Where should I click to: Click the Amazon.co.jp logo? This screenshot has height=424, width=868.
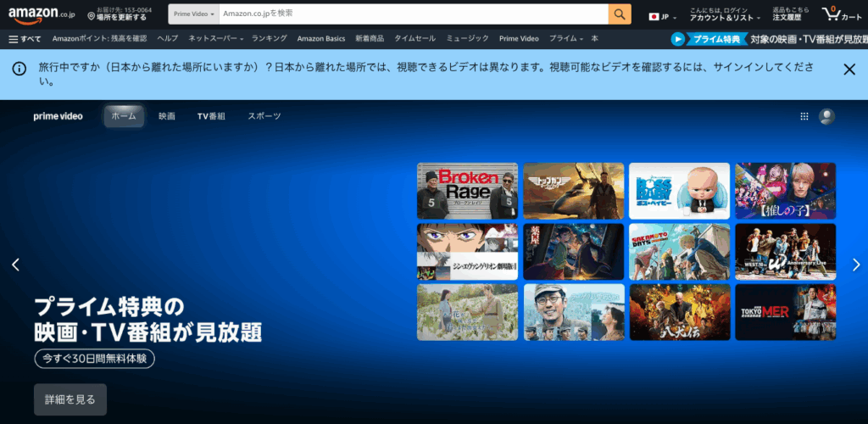(42, 14)
